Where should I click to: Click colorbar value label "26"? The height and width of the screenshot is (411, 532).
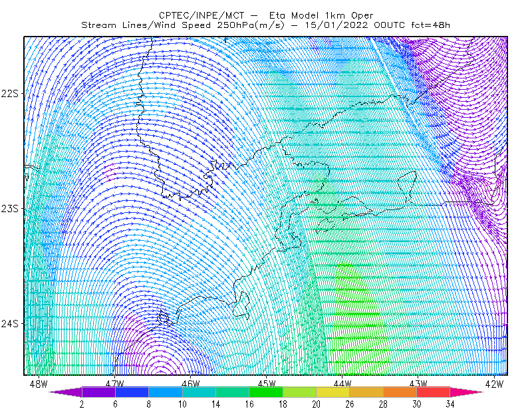pos(350,404)
